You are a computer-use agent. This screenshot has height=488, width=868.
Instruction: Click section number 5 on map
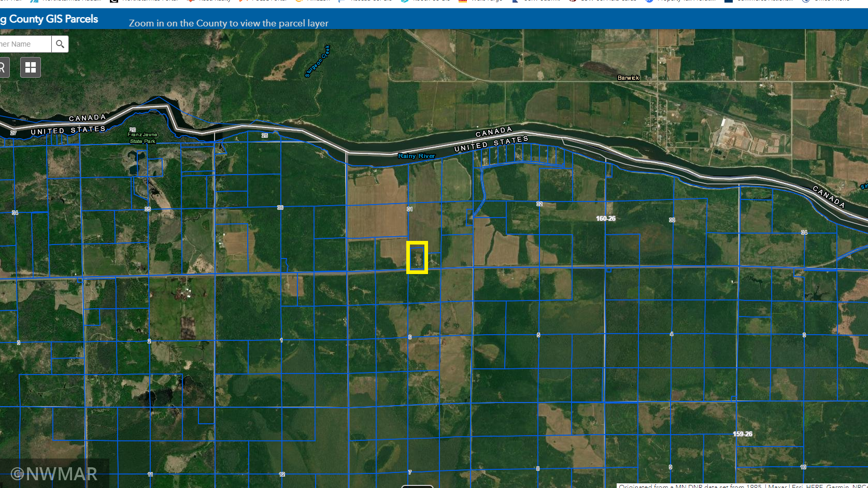(x=538, y=335)
